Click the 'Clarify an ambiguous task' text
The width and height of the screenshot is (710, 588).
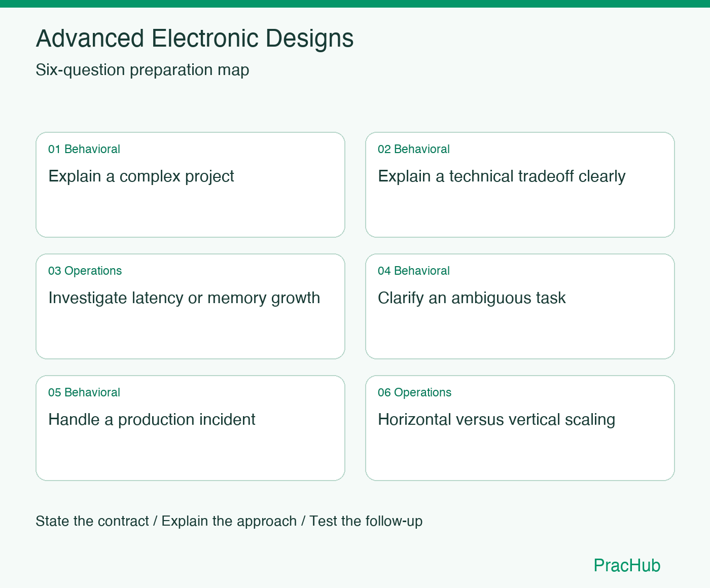click(472, 298)
